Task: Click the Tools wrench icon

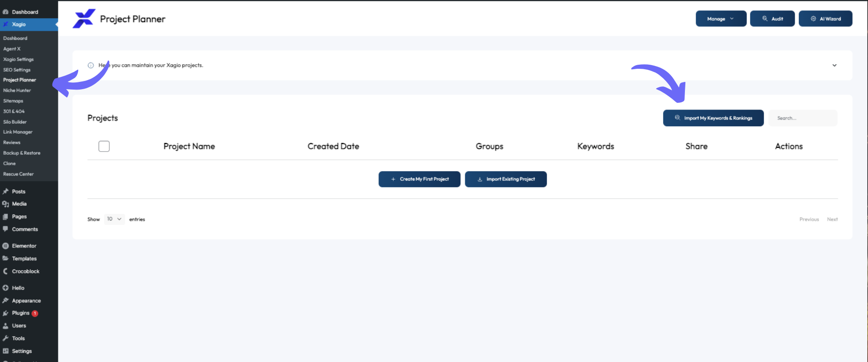Action: [5, 338]
